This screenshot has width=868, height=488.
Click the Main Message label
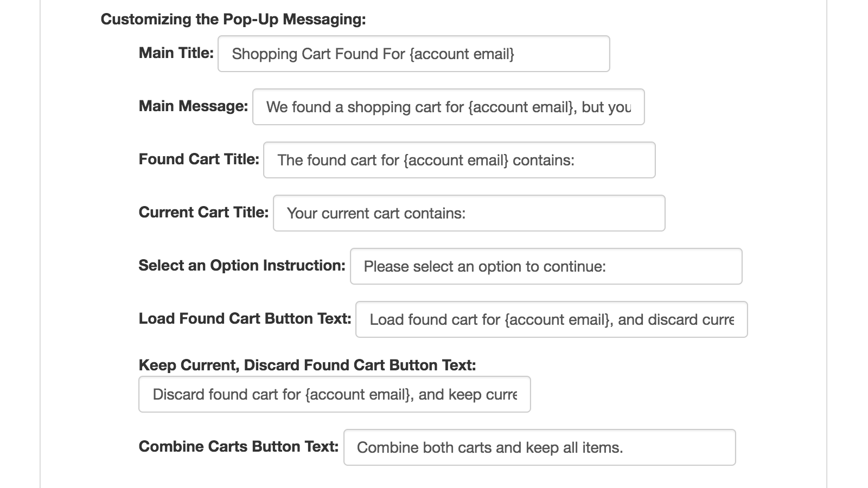coord(193,106)
